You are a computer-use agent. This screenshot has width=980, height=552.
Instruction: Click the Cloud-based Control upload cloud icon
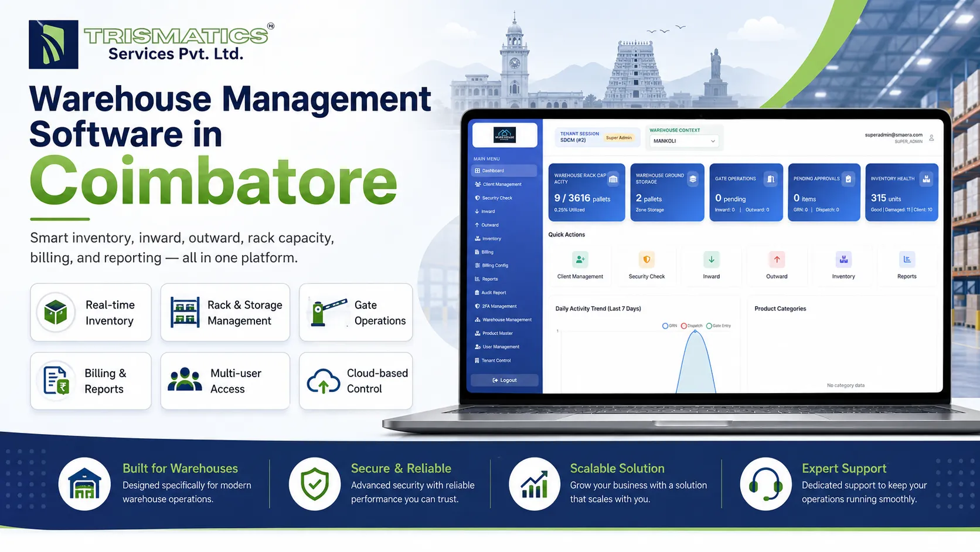pyautogui.click(x=324, y=381)
